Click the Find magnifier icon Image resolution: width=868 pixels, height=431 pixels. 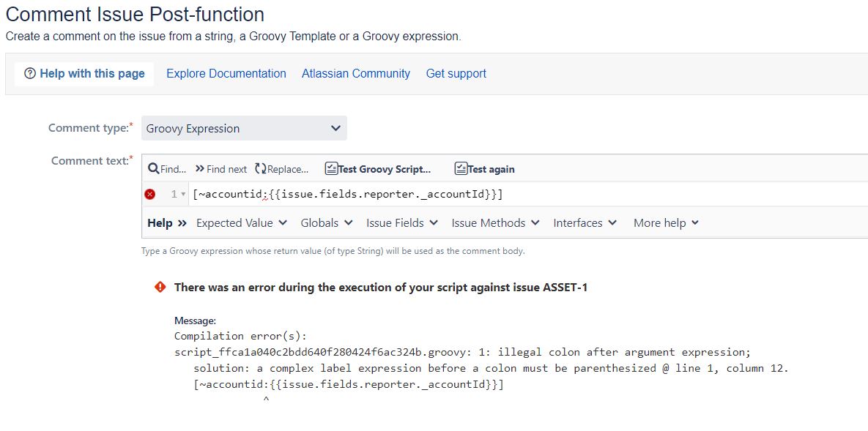(x=152, y=168)
